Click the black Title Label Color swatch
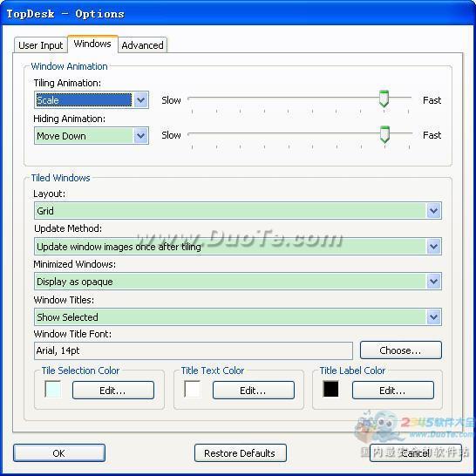 pos(331,389)
